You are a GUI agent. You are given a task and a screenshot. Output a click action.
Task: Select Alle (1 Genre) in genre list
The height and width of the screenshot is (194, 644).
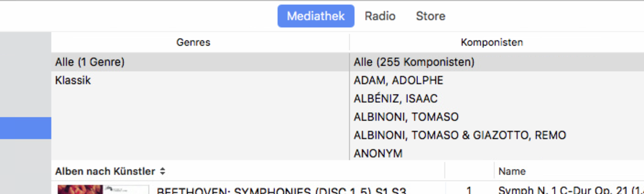(90, 62)
